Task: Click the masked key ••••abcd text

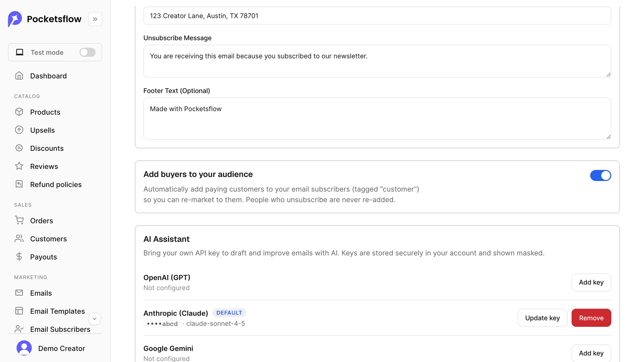Action: point(162,324)
